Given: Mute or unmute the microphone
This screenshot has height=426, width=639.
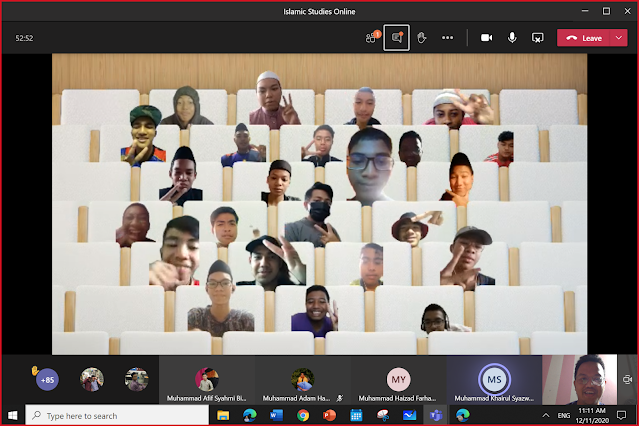Looking at the screenshot, I should click(512, 38).
